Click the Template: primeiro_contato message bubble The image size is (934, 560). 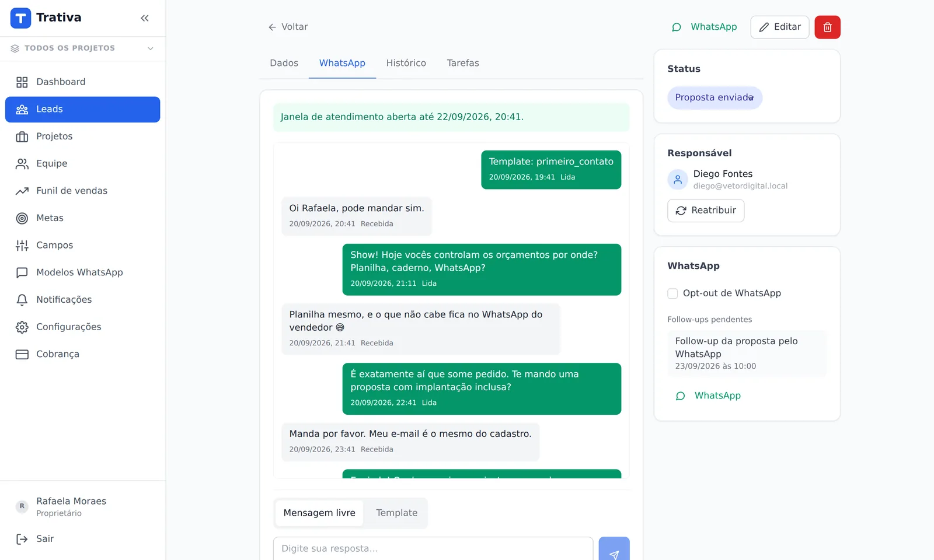tap(551, 170)
